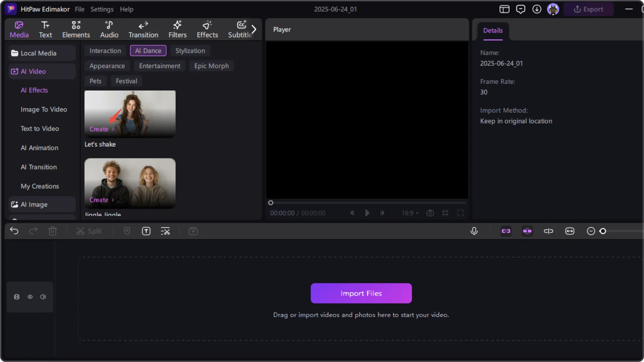Open the File menu
This screenshot has width=644, height=362.
coord(79,9)
